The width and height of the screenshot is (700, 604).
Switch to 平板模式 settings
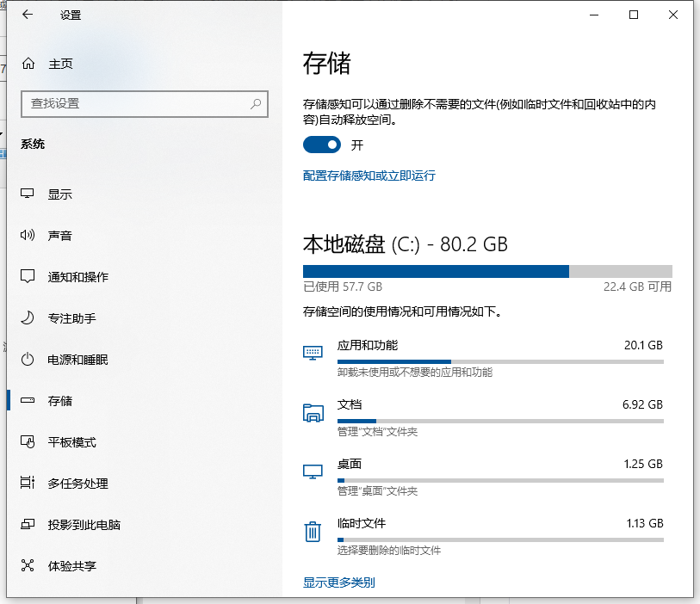[71, 442]
